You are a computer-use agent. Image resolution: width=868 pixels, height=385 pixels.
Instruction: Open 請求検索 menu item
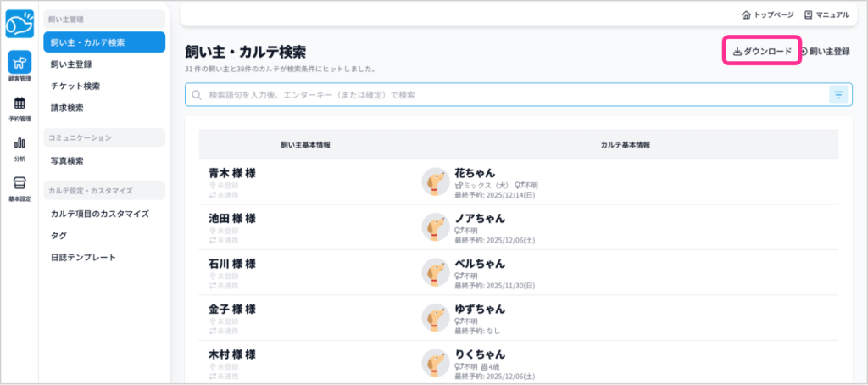click(x=67, y=108)
